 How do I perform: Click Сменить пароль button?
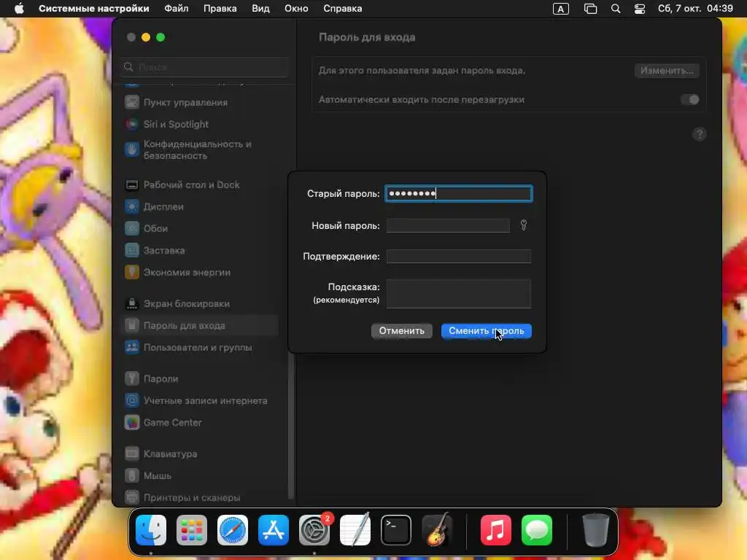(487, 331)
